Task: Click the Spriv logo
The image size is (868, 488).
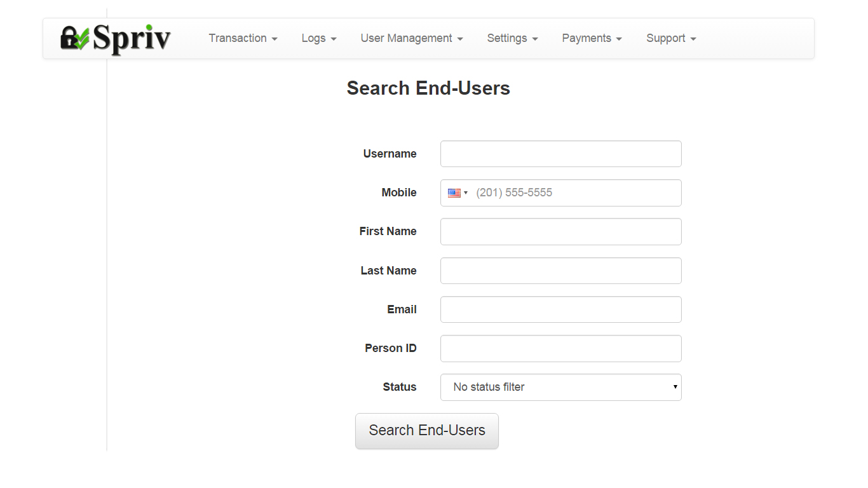Action: click(x=116, y=39)
